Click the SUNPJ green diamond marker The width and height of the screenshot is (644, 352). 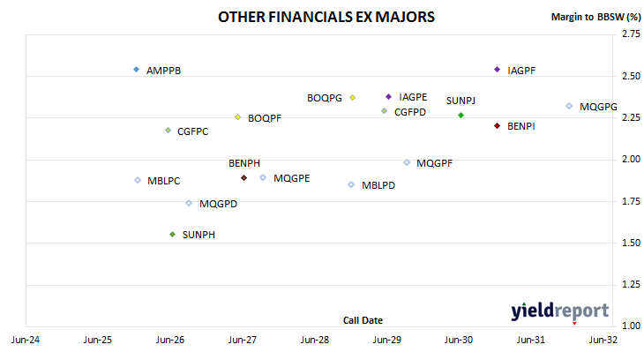461,115
